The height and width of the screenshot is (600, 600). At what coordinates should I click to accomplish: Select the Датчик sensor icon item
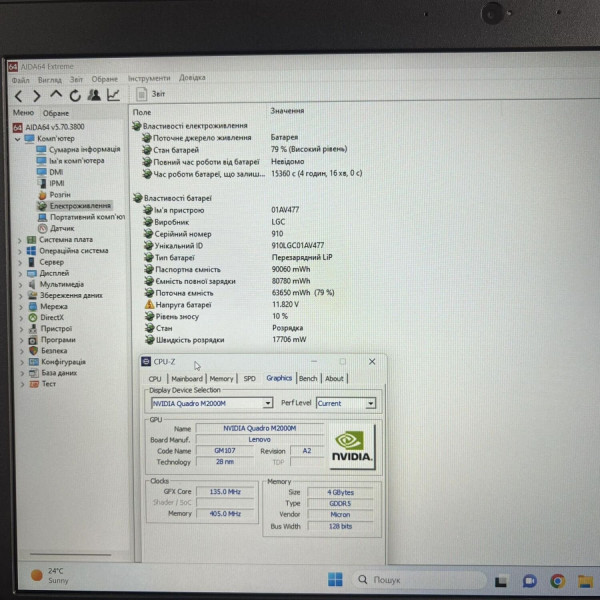coord(42,228)
